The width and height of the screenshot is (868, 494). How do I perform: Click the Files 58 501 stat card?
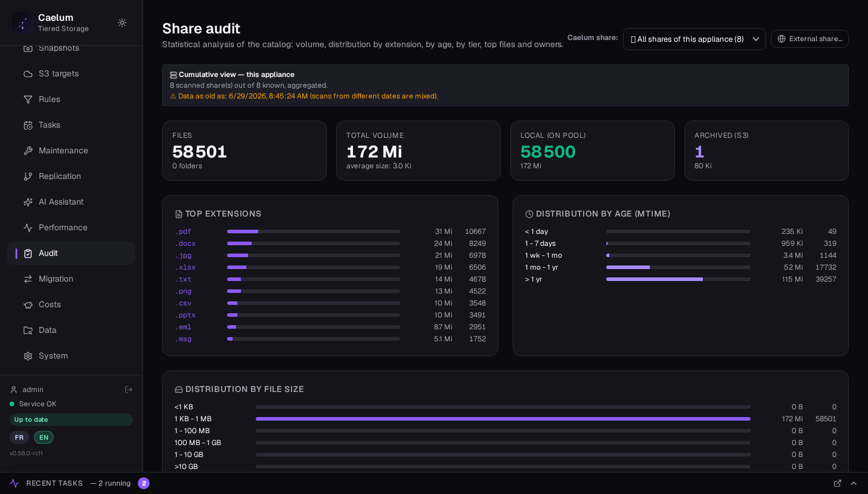pyautogui.click(x=244, y=151)
